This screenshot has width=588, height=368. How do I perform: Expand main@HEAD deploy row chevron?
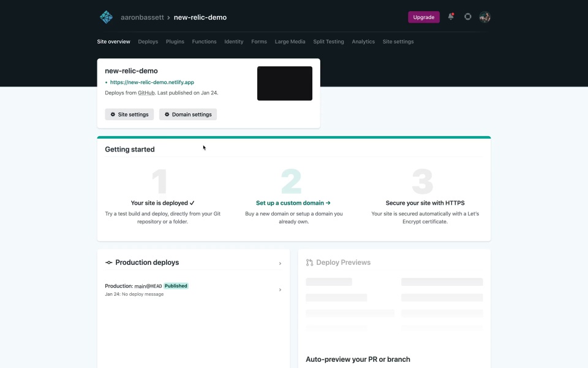coord(280,290)
